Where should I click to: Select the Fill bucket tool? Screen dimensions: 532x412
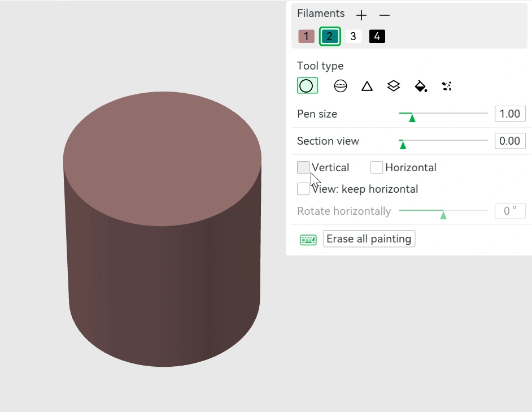[421, 86]
